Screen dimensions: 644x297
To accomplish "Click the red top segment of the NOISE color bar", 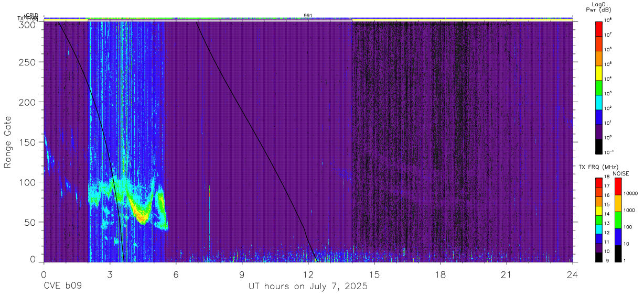I will click(x=618, y=186).
